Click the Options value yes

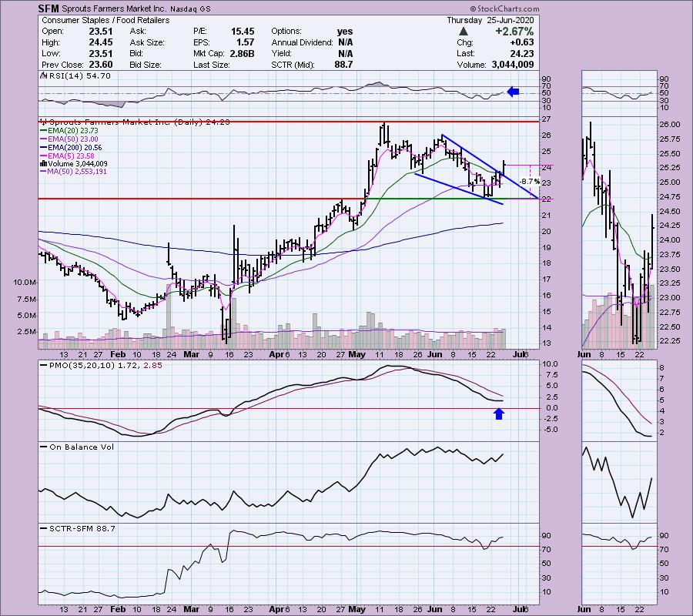pos(345,32)
